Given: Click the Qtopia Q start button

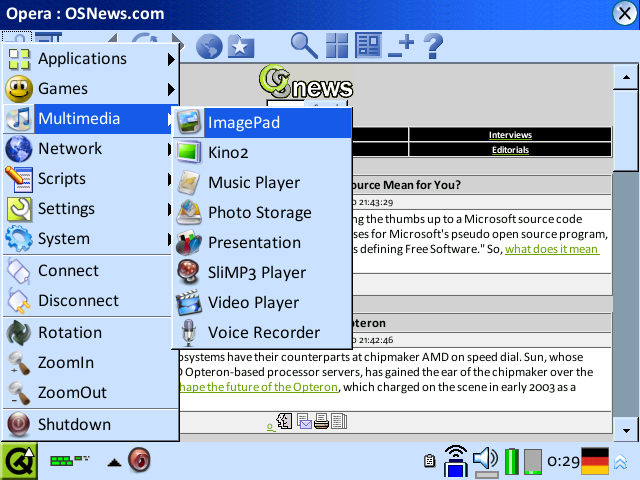Looking at the screenshot, I should coord(19,461).
